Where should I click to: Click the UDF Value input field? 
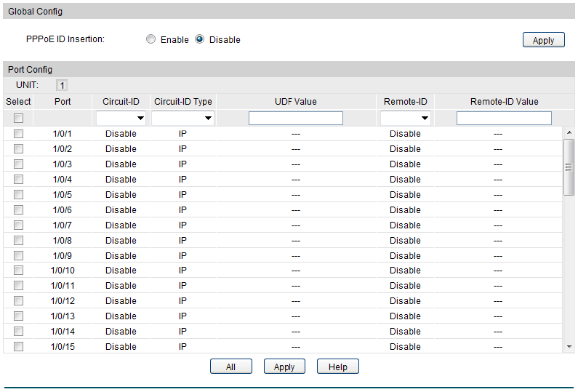295,118
